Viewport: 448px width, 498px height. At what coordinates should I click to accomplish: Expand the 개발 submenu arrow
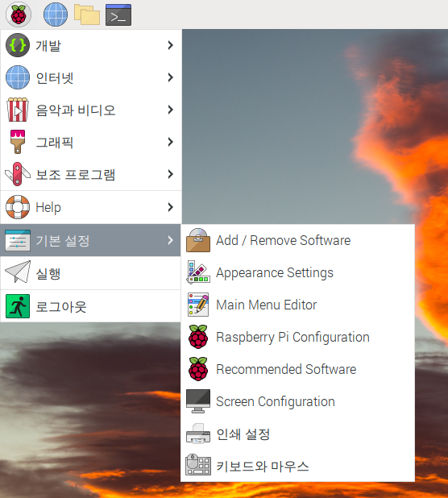coord(171,45)
